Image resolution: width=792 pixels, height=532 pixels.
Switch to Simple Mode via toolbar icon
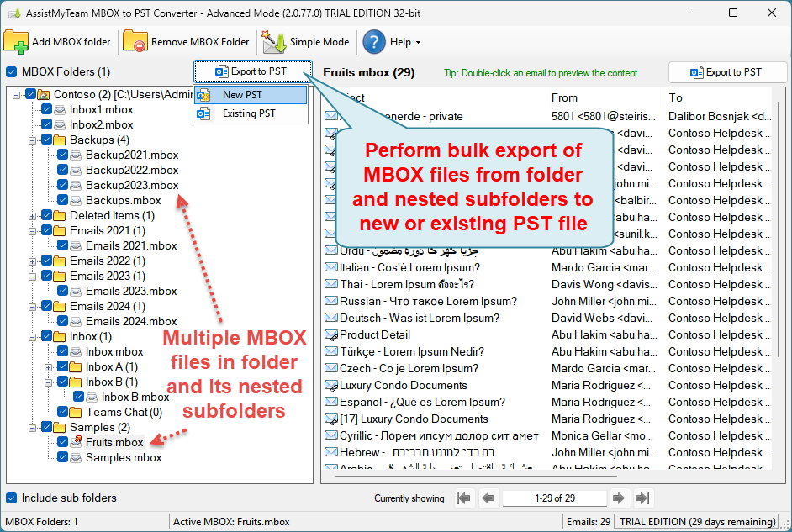coord(273,42)
